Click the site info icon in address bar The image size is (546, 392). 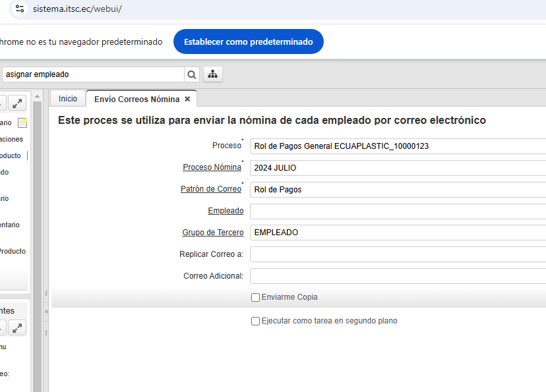pyautogui.click(x=20, y=9)
